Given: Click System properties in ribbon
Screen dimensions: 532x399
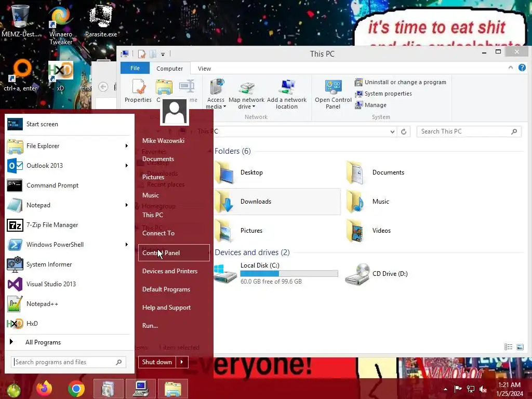Looking at the screenshot, I should click(x=383, y=94).
